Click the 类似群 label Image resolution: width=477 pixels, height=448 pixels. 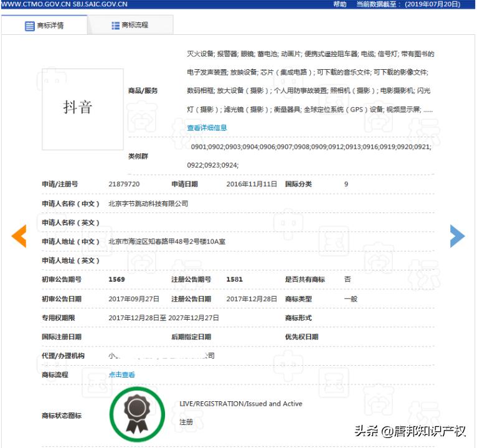tap(138, 156)
